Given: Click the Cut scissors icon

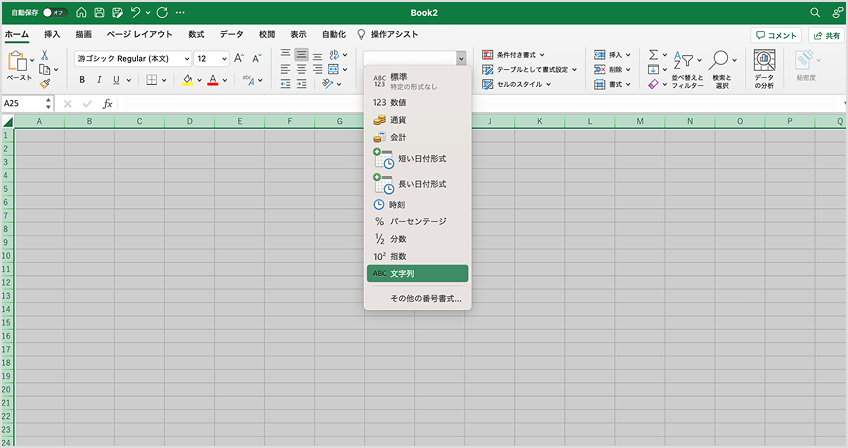Looking at the screenshot, I should 45,55.
